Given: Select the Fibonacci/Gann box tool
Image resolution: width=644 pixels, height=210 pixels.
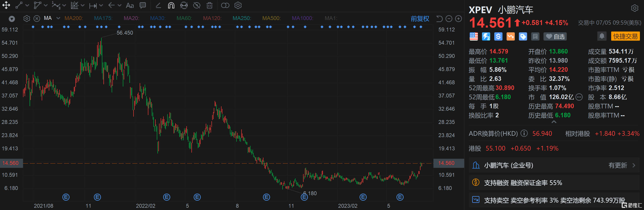Looking at the screenshot, I should point(75,5).
